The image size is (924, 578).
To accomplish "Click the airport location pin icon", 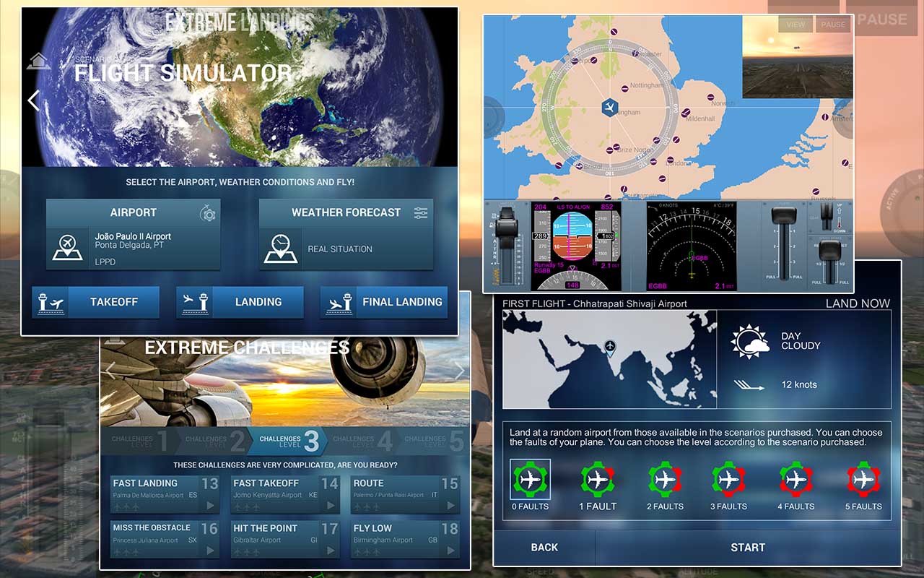I will [67, 247].
